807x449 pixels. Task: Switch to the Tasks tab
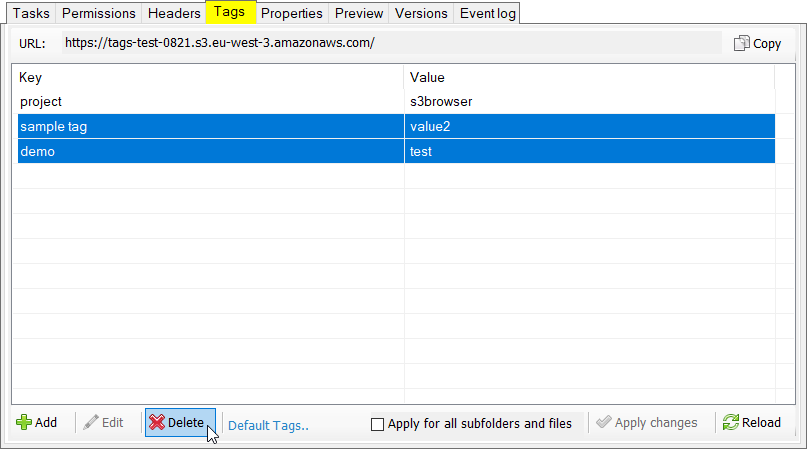tap(31, 13)
